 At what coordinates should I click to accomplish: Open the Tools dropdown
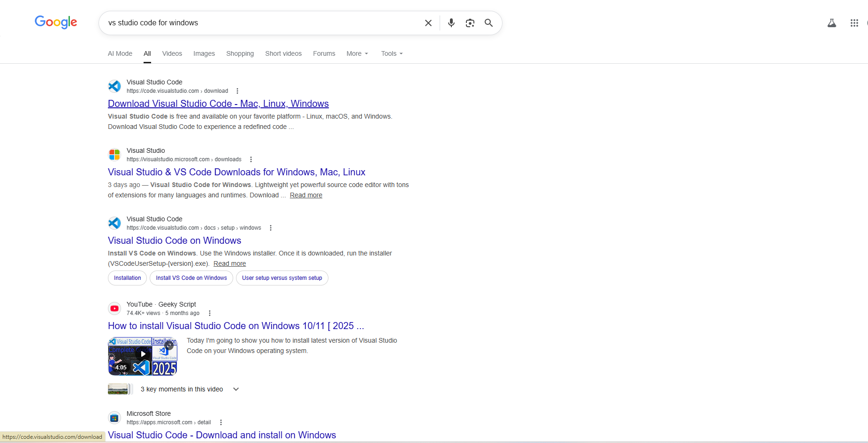(x=392, y=53)
